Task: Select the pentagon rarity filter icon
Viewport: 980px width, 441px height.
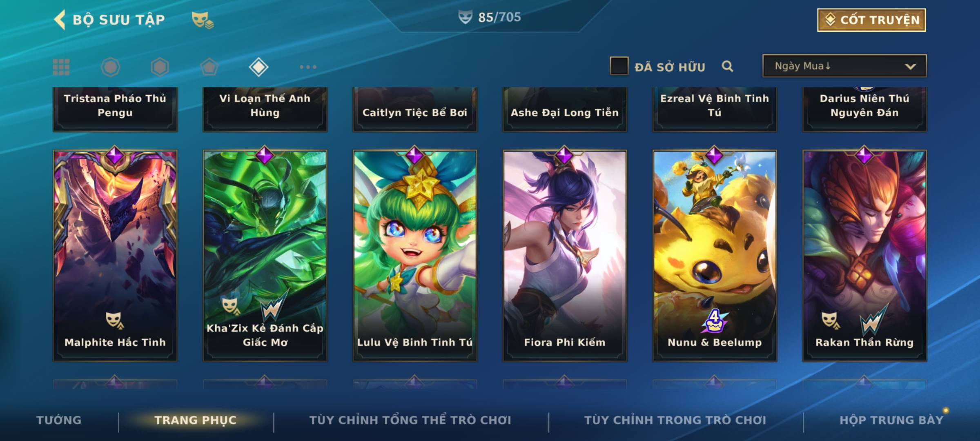Action: [x=209, y=67]
